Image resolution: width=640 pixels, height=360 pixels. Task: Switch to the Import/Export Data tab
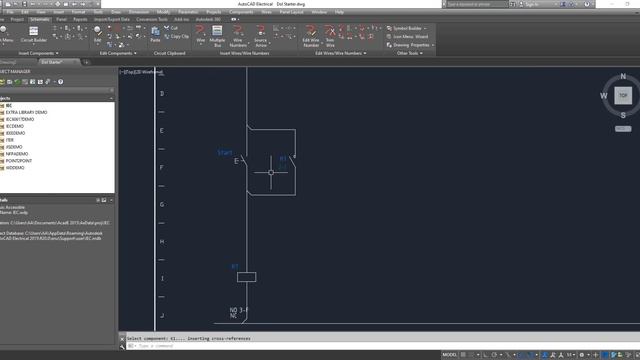tap(112, 19)
